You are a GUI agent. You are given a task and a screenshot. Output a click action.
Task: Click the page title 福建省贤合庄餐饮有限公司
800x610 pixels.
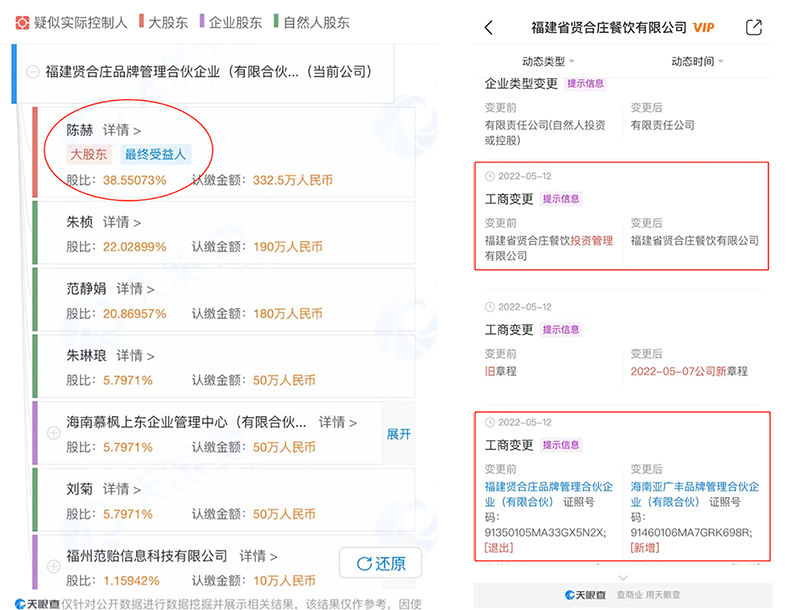tap(609, 28)
